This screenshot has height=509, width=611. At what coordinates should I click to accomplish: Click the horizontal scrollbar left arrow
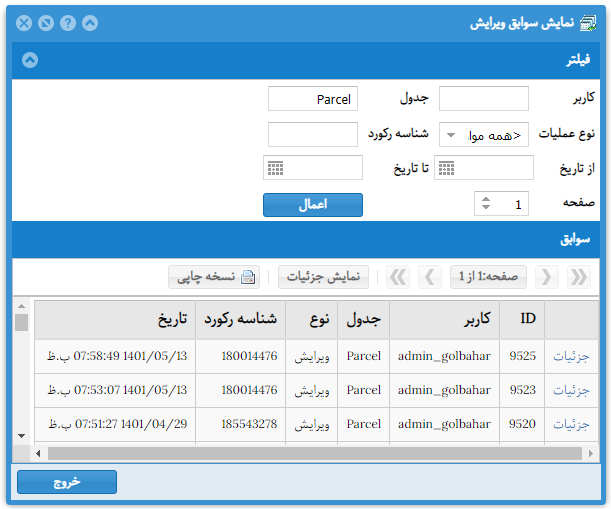(x=38, y=453)
